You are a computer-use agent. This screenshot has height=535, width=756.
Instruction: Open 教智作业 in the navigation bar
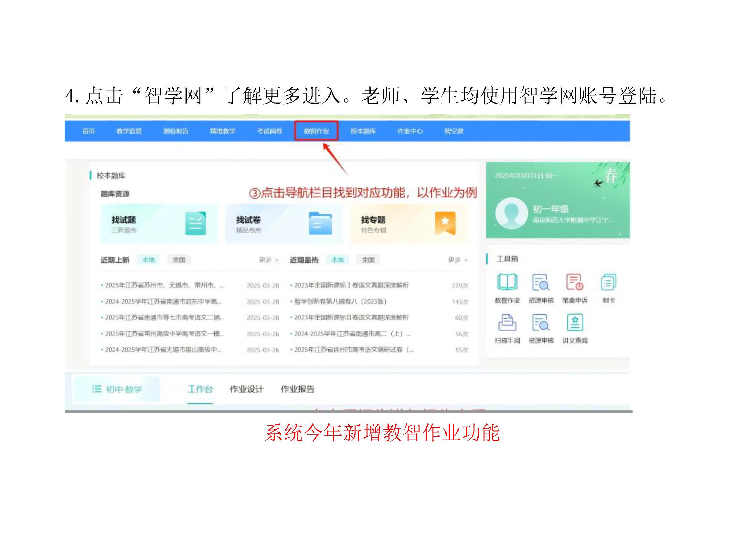tap(316, 131)
